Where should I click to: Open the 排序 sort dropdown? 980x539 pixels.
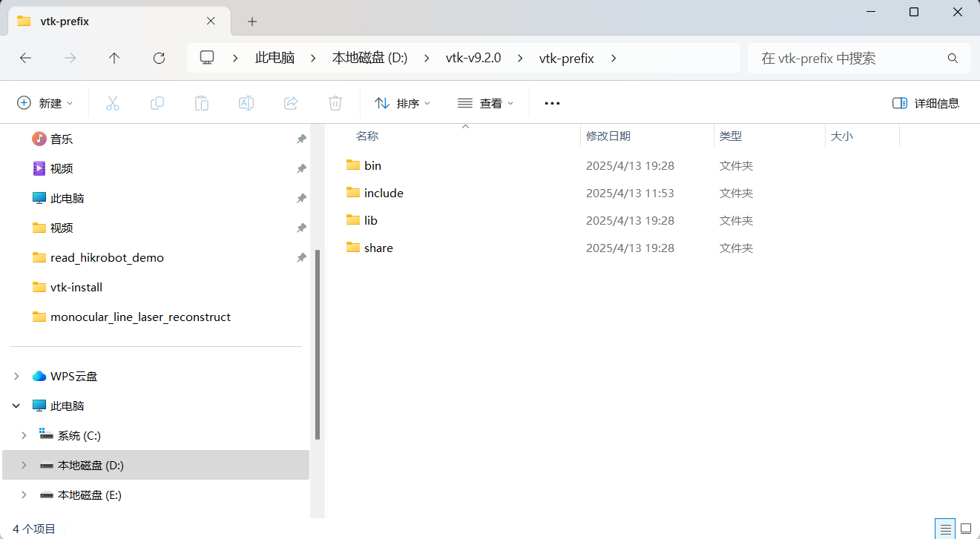pyautogui.click(x=402, y=103)
